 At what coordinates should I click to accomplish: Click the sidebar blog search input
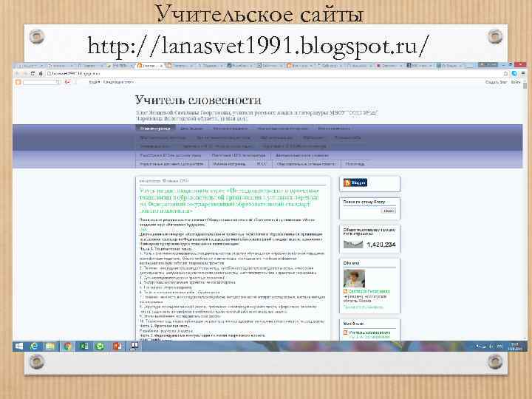(361, 211)
